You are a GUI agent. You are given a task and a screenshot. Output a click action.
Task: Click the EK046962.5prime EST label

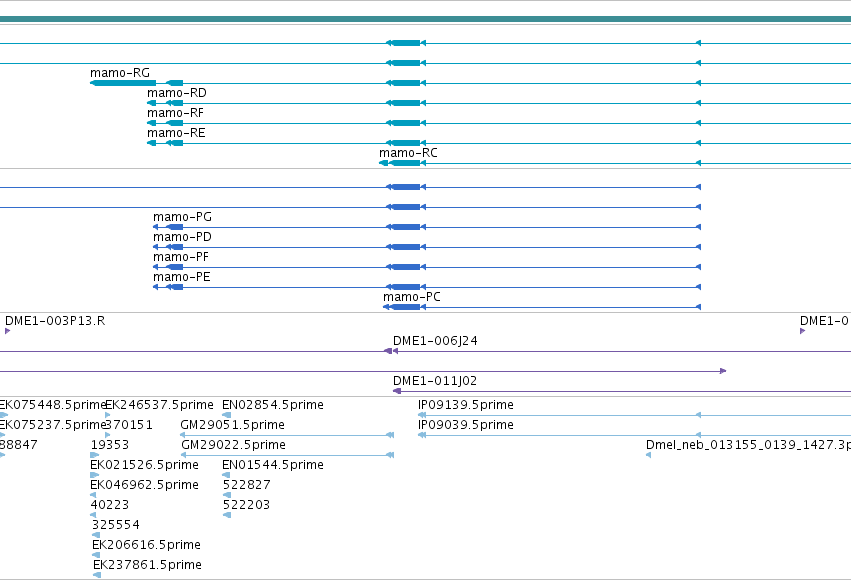[x=144, y=485]
